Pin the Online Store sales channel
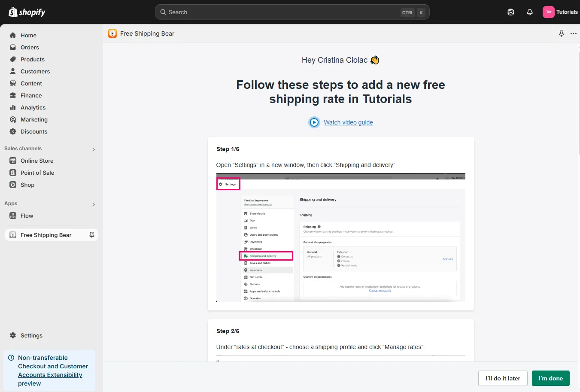Viewport: 580px width, 392px height. click(x=91, y=161)
